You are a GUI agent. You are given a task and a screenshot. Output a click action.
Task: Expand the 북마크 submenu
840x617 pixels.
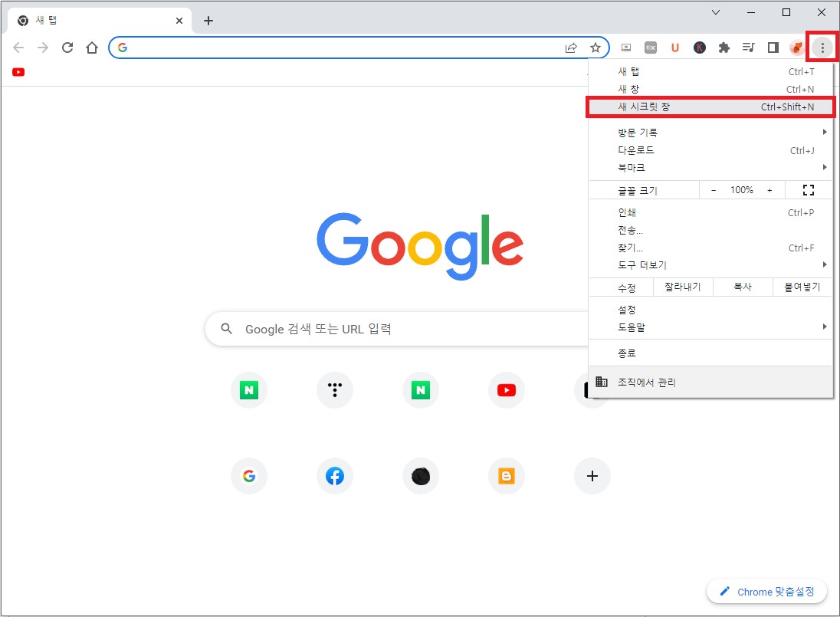coord(710,168)
